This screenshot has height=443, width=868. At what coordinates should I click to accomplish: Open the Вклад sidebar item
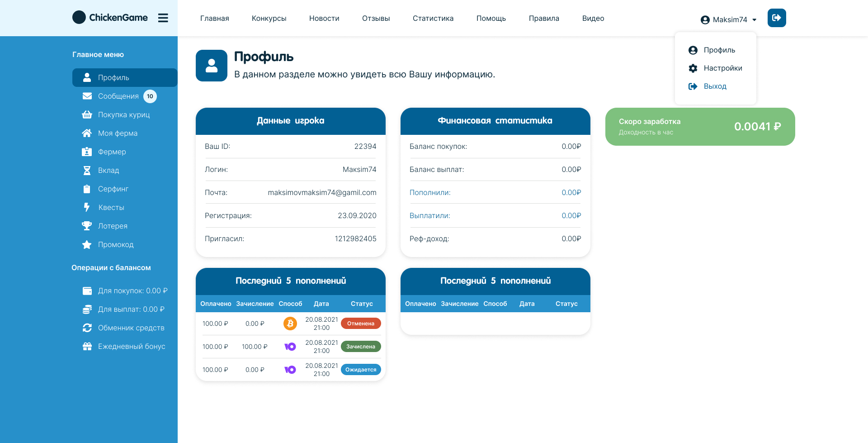[x=108, y=171]
